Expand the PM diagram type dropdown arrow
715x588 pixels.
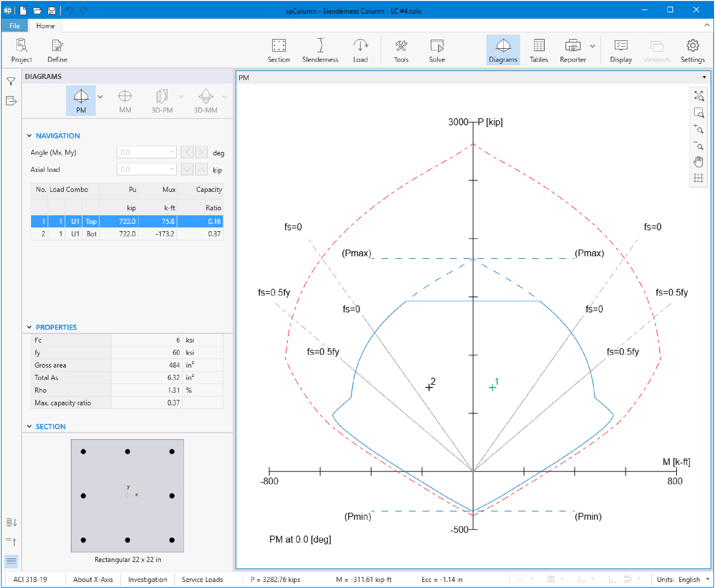click(x=100, y=97)
